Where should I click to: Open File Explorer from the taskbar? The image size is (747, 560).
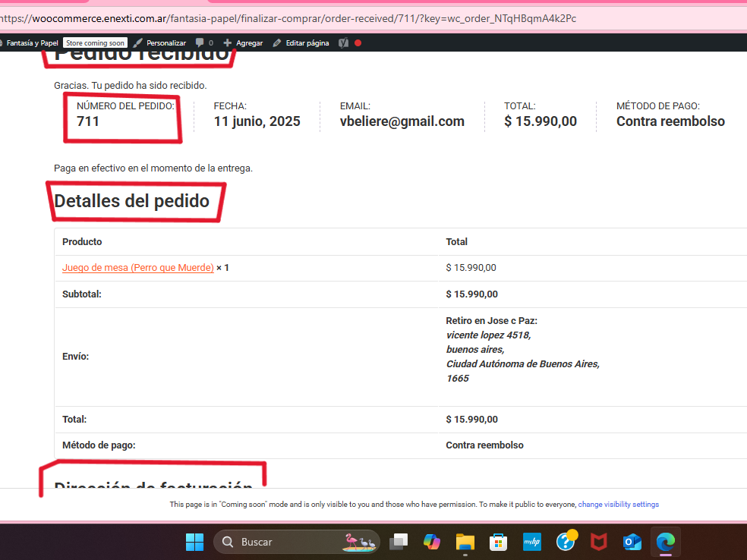(x=465, y=542)
